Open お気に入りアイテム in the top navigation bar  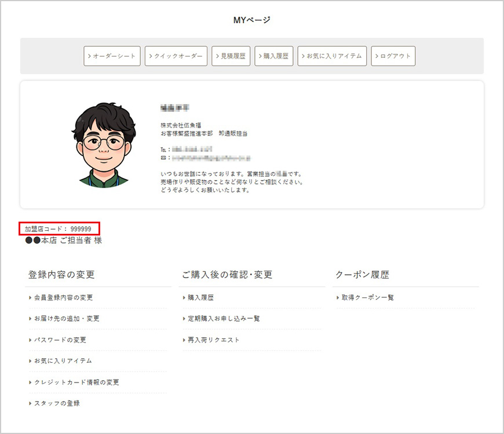(x=332, y=56)
